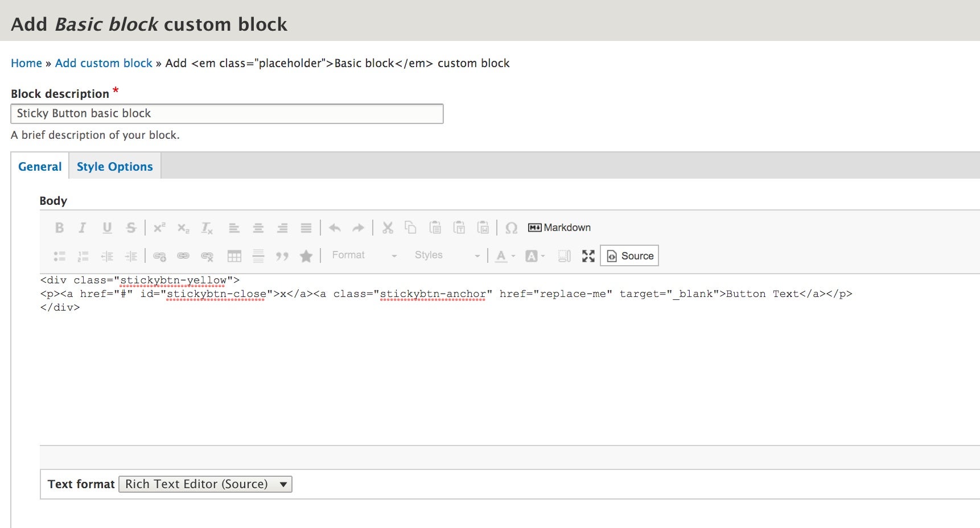Toggle the bulleted list option

tap(59, 255)
